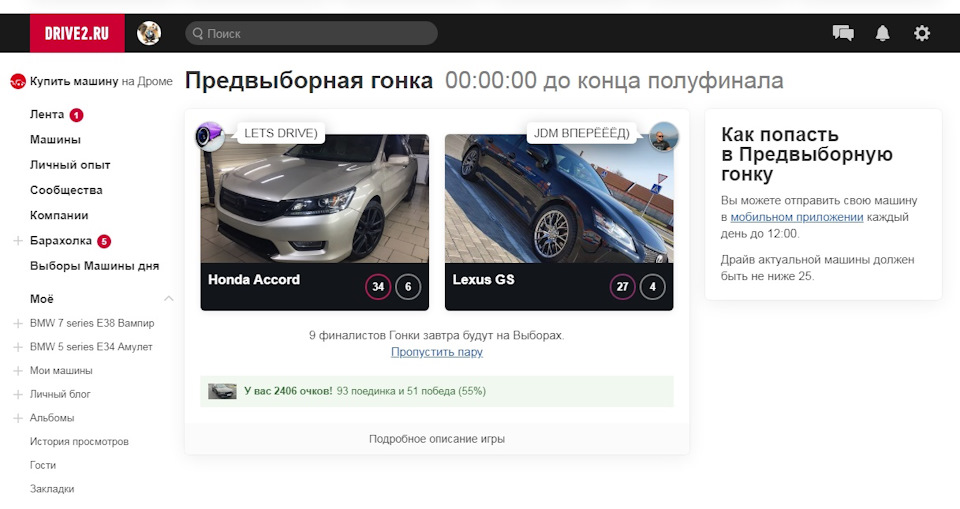
Task: Click the Honda Accord title
Action: point(254,280)
